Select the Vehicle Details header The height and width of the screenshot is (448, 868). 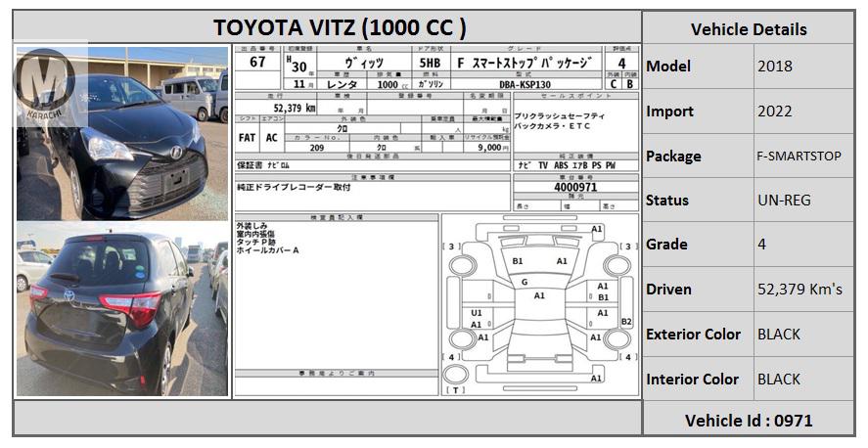point(749,29)
